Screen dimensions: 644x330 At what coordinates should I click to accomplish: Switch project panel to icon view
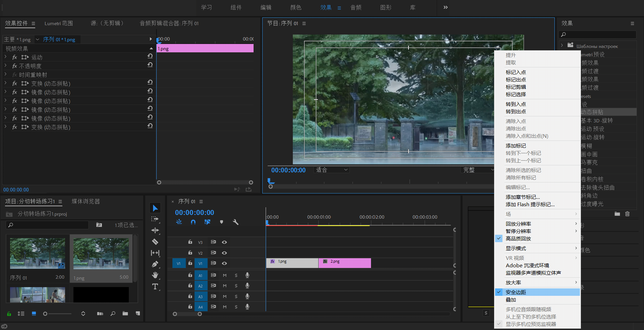click(x=34, y=314)
